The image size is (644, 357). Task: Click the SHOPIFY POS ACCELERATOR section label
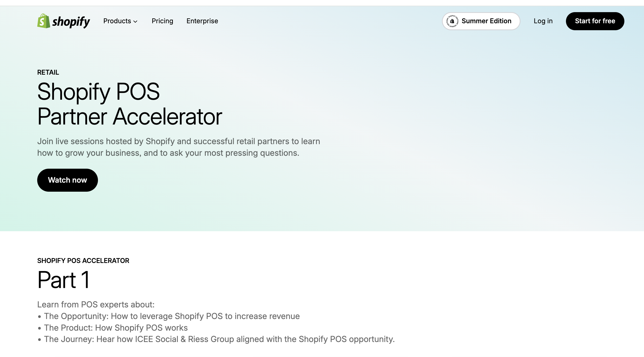click(x=83, y=261)
